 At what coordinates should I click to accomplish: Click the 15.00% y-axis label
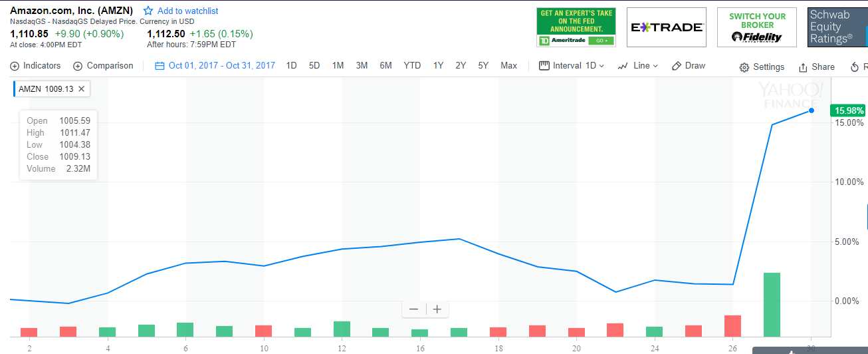[x=849, y=123]
